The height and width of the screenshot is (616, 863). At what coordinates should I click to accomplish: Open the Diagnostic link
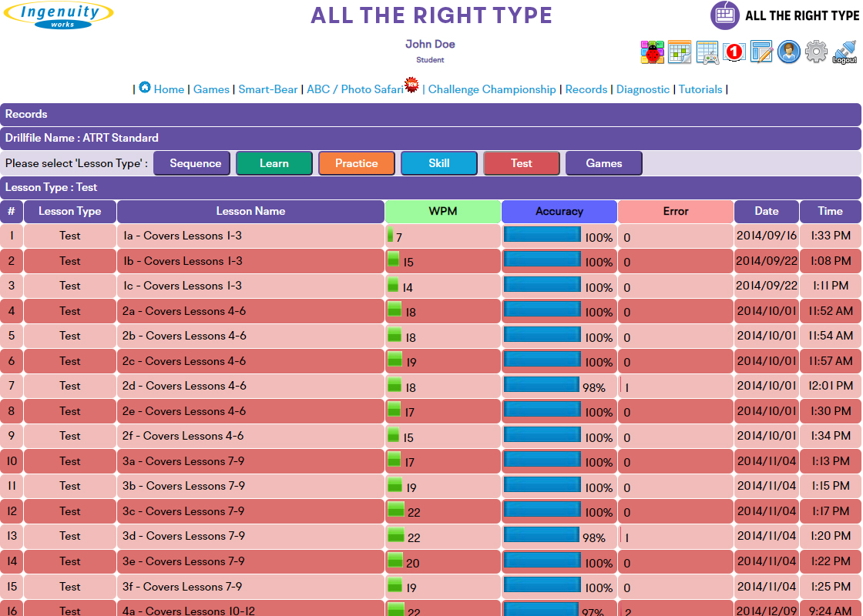[x=643, y=89]
